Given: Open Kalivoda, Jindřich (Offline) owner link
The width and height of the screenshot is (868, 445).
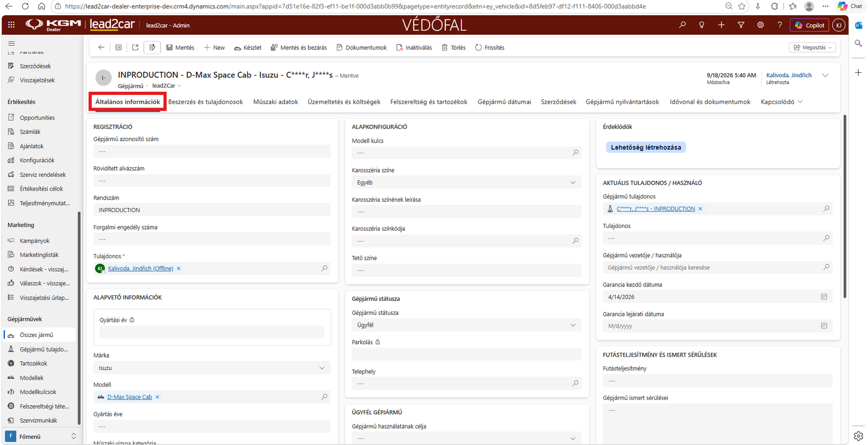Looking at the screenshot, I should (141, 269).
